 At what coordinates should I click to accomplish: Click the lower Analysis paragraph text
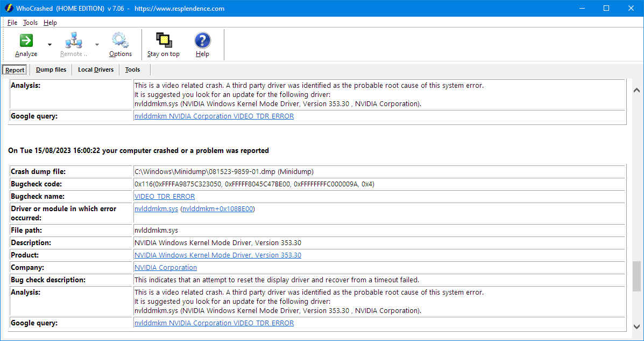(309, 302)
